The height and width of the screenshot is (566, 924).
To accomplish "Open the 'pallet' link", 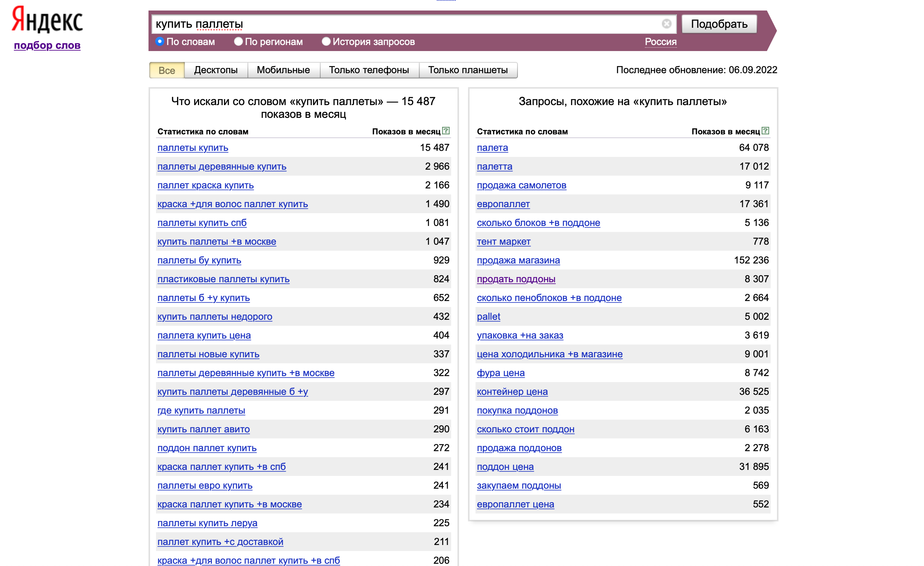I will tap(489, 317).
